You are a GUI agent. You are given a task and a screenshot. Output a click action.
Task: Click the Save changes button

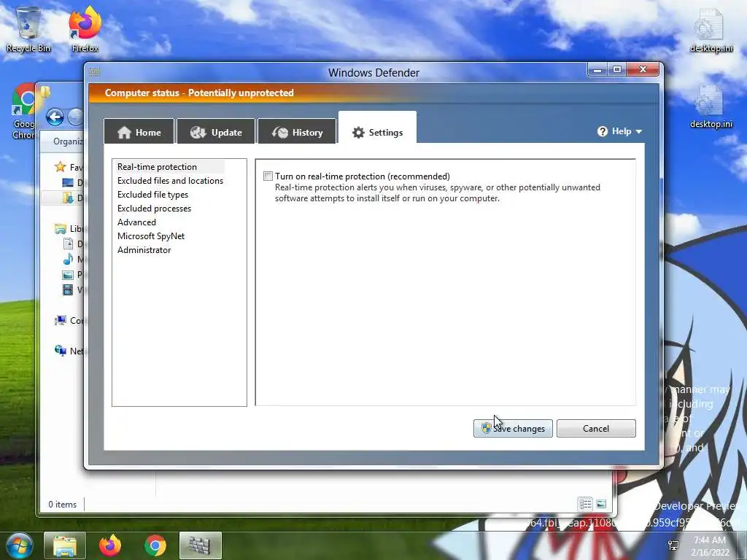click(513, 428)
